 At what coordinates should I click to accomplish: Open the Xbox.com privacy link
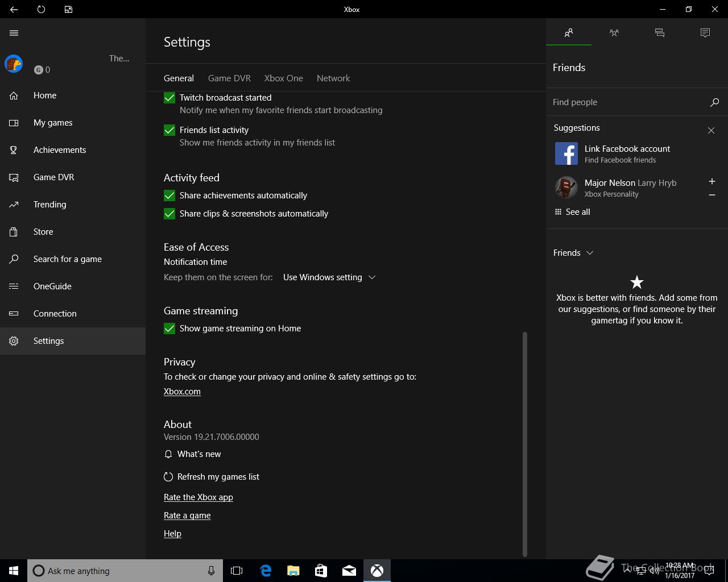[x=182, y=392]
